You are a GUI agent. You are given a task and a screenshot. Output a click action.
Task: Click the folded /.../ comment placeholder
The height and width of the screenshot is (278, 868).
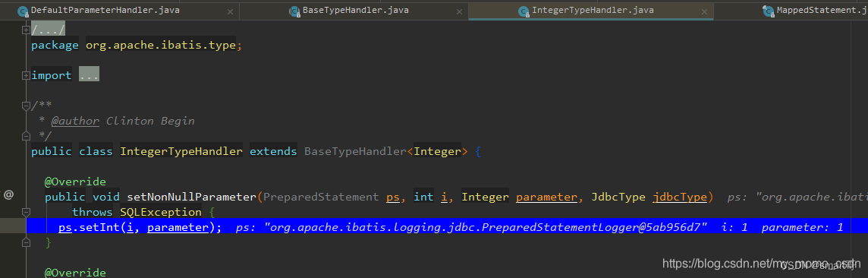click(48, 30)
